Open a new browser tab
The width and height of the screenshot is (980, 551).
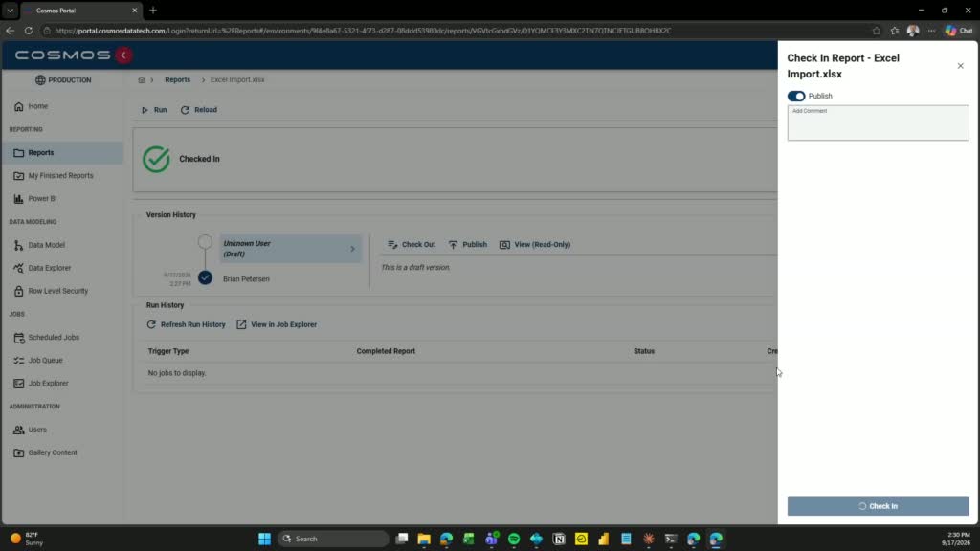click(153, 11)
